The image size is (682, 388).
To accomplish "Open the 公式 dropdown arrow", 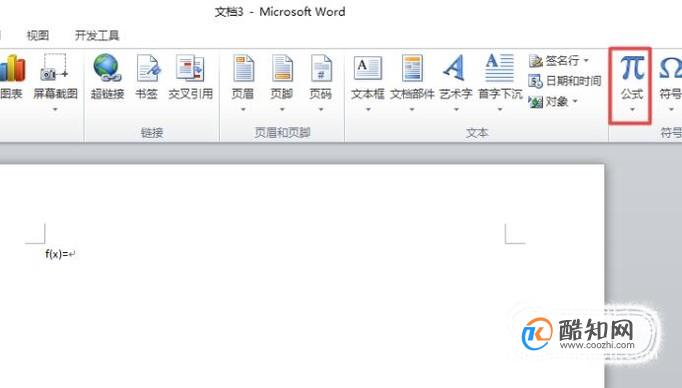I will click(x=632, y=109).
